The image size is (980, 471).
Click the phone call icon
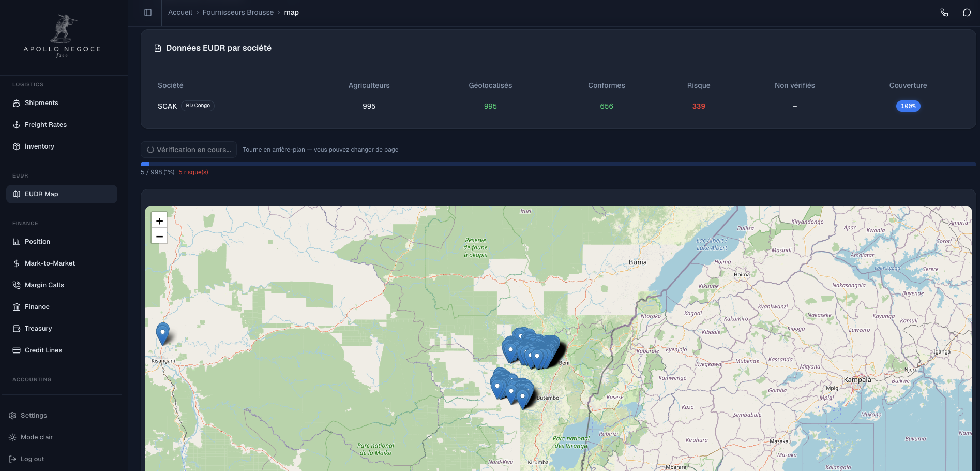(944, 12)
